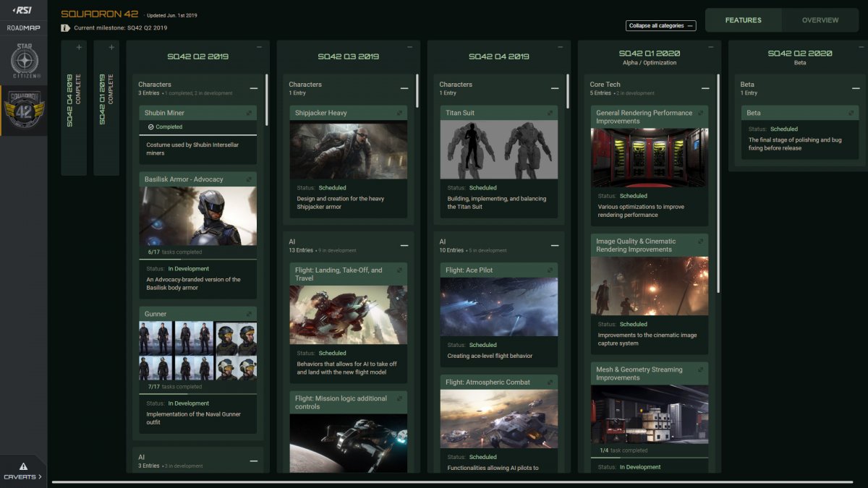Open General Rendering Performance expand icon
Screen dimensions: 868x488
click(699, 113)
